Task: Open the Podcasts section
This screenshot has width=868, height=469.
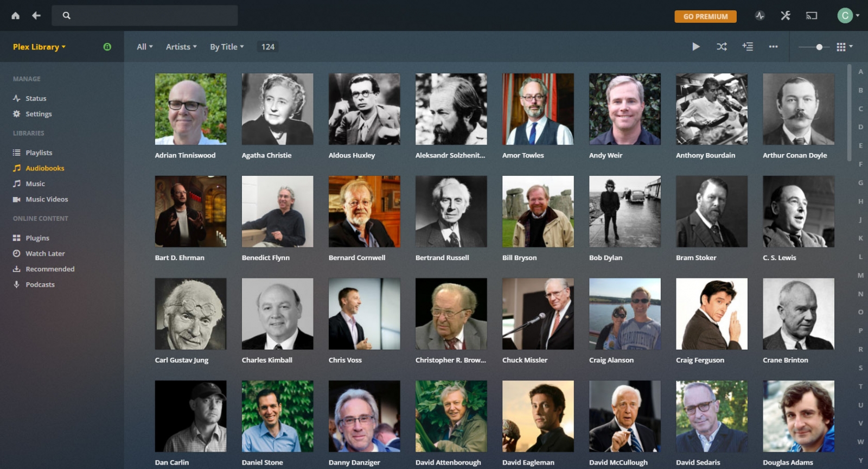Action: [x=40, y=284]
